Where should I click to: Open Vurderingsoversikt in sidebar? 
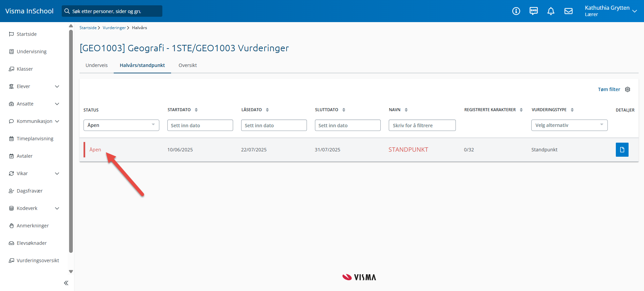point(38,261)
